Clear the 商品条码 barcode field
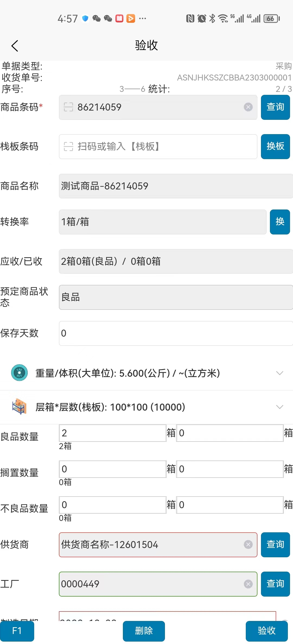 coord(248,107)
